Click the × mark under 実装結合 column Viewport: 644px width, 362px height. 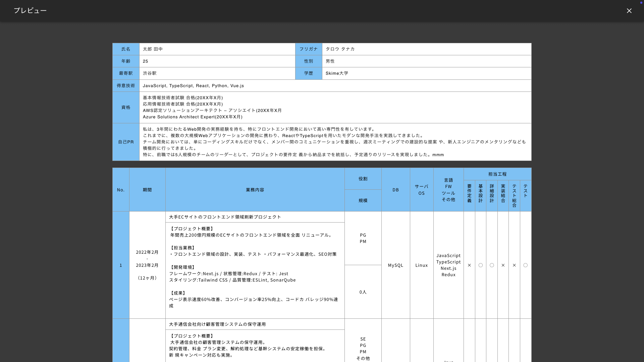coord(503,265)
